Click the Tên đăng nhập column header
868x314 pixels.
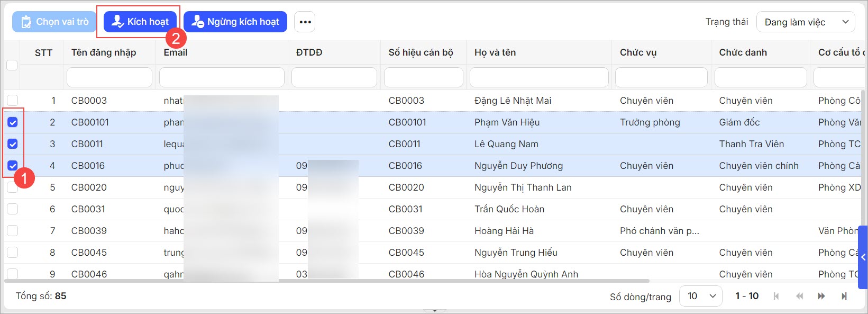[x=104, y=52]
